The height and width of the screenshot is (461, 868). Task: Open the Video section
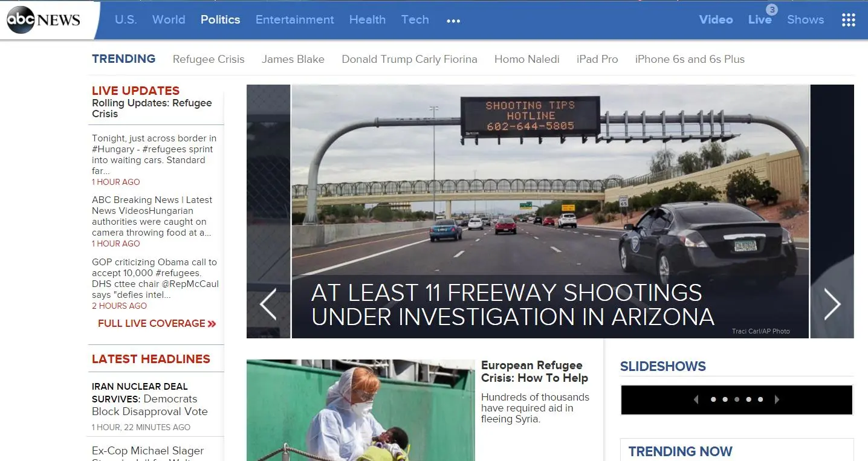(716, 19)
